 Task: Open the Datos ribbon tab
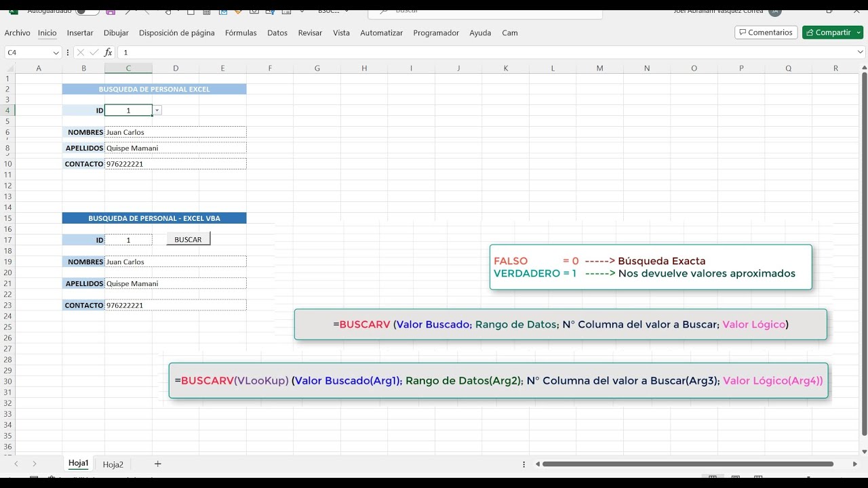pos(277,33)
